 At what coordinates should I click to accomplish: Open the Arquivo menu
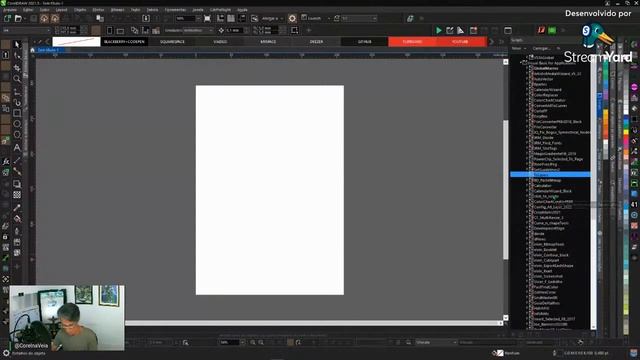(10, 9)
